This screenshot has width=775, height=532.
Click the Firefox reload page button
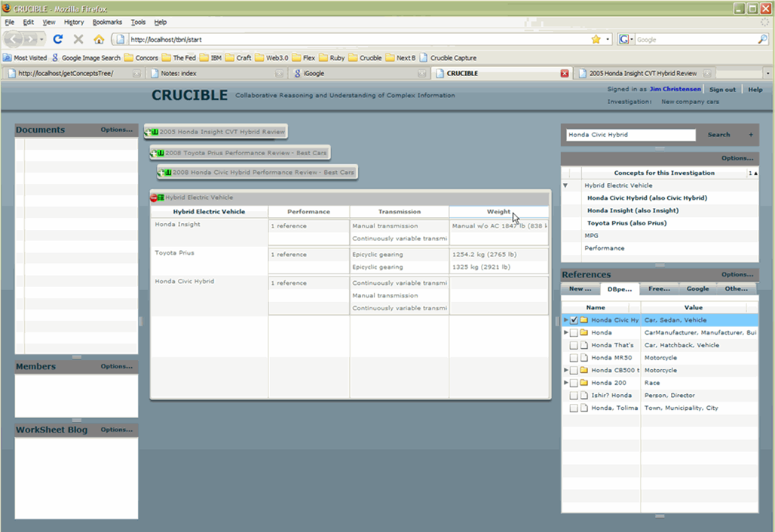pos(58,39)
